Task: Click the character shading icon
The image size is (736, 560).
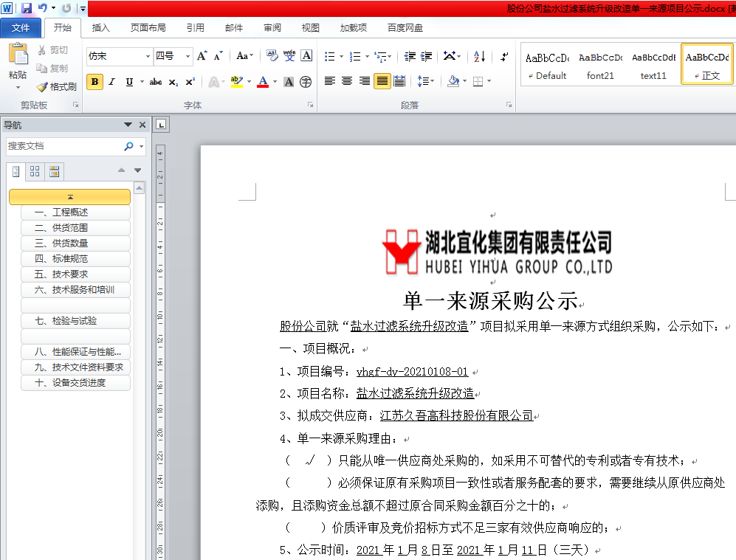Action: point(289,82)
